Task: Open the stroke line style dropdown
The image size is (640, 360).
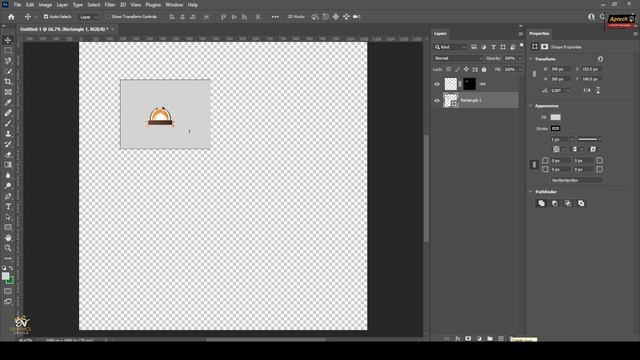Action: [590, 139]
